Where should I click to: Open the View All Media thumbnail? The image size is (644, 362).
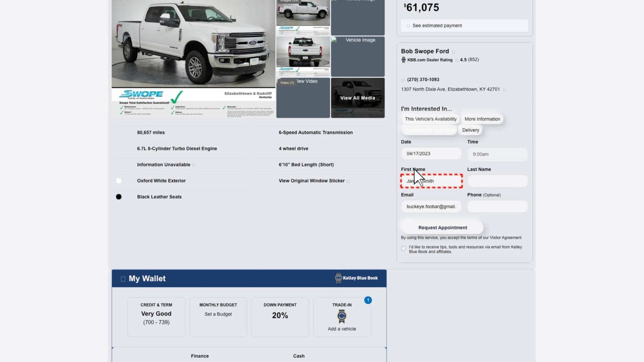[358, 98]
